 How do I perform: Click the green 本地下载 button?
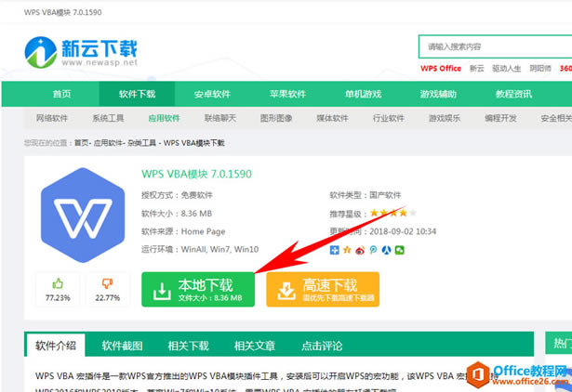point(198,289)
